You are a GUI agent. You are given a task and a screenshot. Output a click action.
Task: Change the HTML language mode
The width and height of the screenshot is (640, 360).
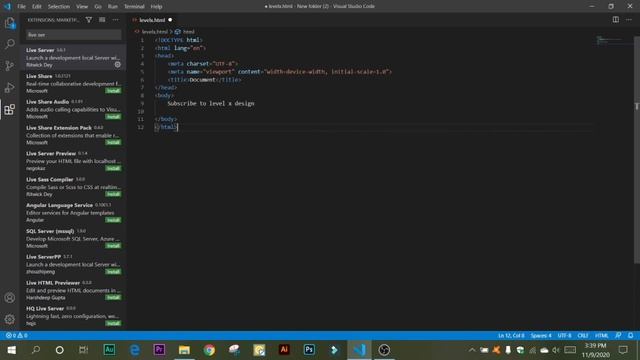pyautogui.click(x=601, y=336)
